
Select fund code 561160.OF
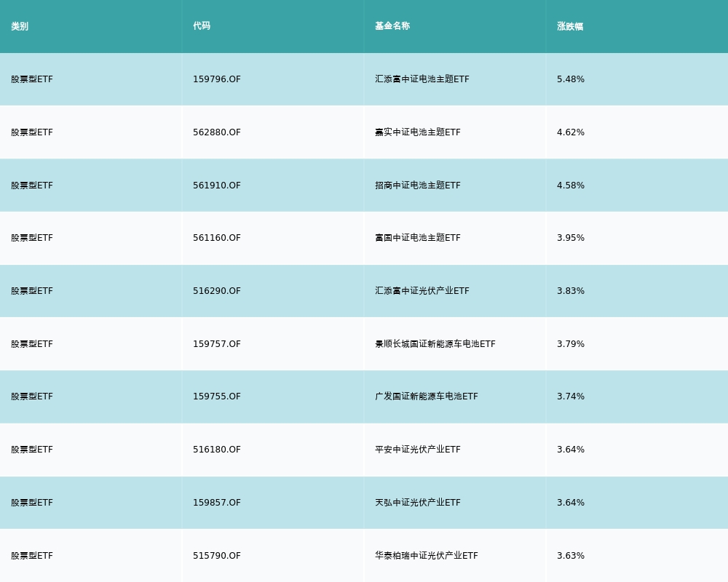[217, 238]
